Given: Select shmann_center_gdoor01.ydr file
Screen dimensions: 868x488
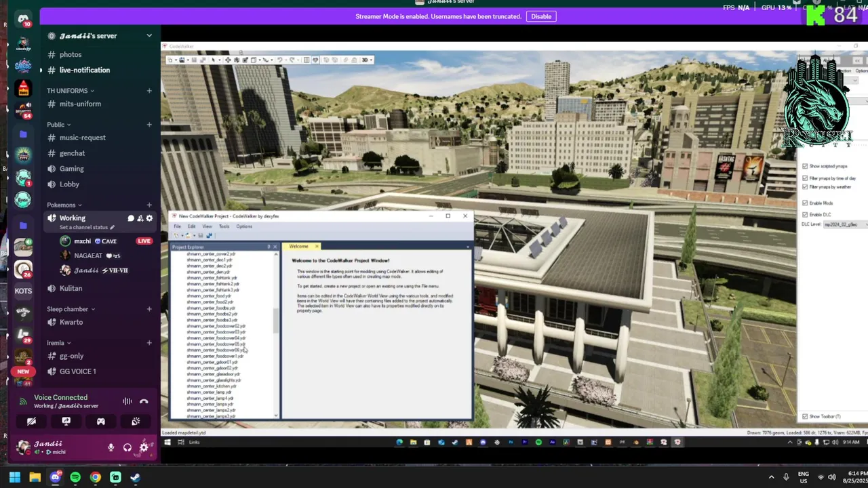Looking at the screenshot, I should tap(212, 362).
